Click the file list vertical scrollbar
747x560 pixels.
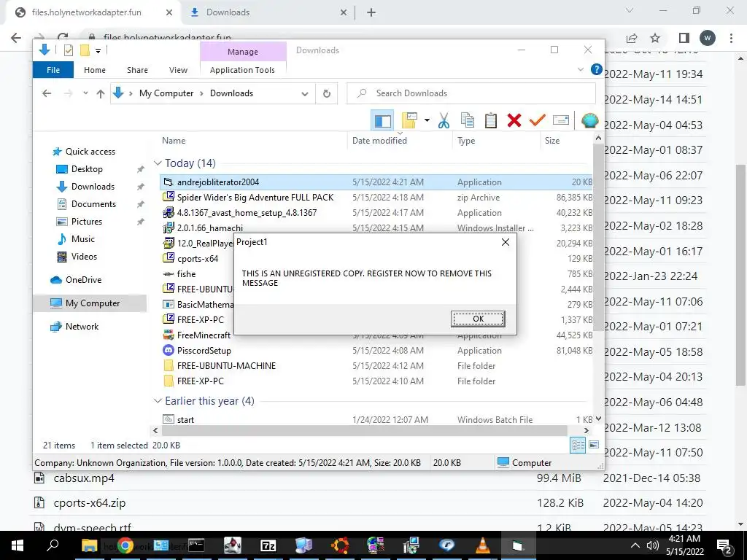(x=598, y=237)
